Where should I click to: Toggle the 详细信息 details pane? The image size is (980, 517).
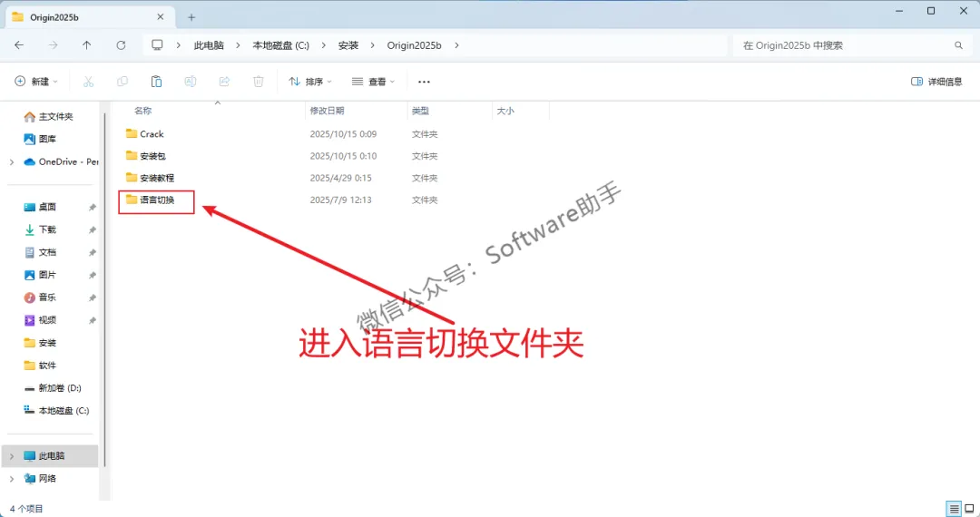[x=936, y=81]
